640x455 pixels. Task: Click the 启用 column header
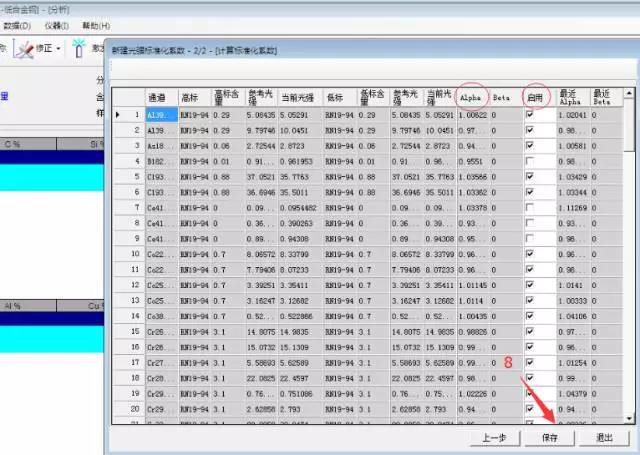(537, 98)
